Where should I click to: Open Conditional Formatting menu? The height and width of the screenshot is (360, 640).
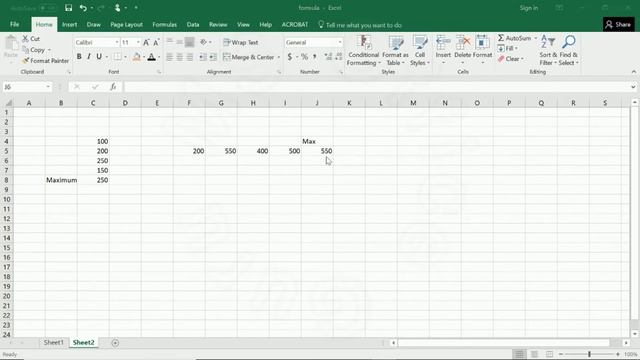(x=363, y=51)
